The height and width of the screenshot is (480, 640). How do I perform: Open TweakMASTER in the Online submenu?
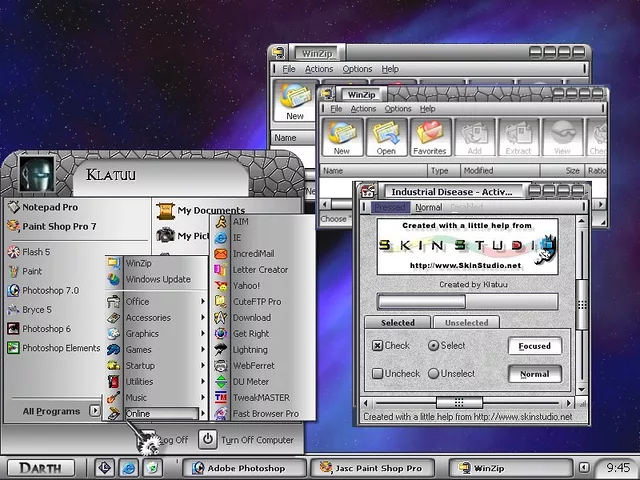(x=260, y=397)
